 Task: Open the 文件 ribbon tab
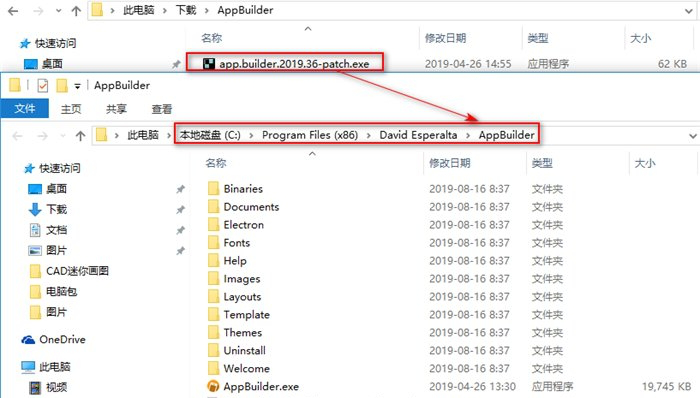pyautogui.click(x=25, y=108)
